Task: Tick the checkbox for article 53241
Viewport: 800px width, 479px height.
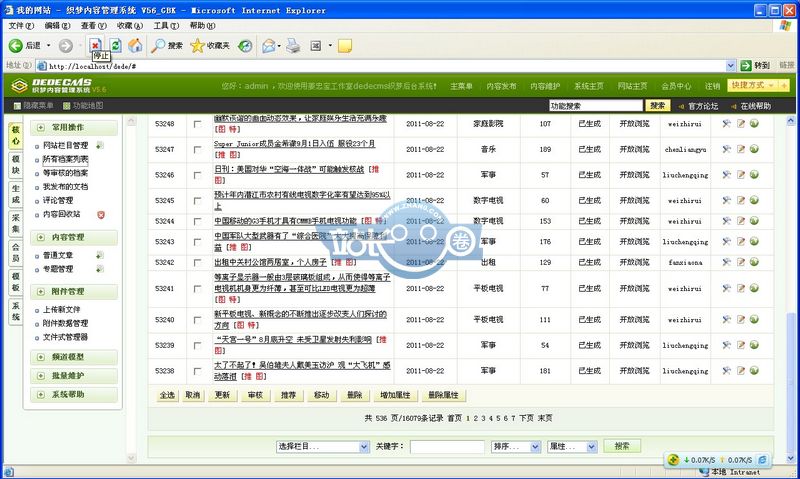Action: 197,289
